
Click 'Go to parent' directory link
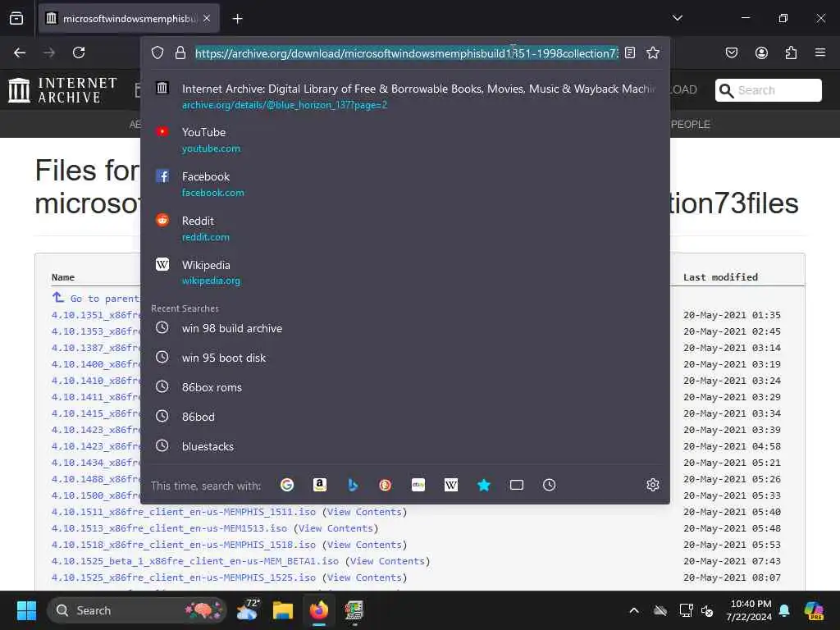97,298
